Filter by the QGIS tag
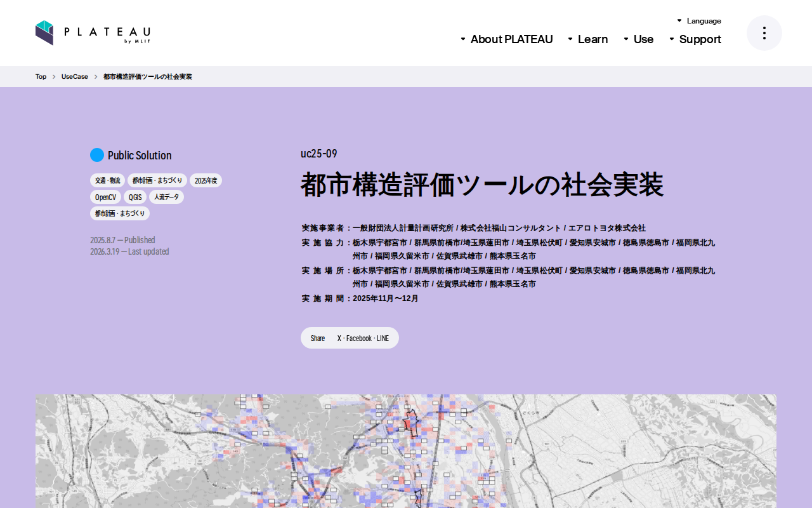 click(135, 197)
